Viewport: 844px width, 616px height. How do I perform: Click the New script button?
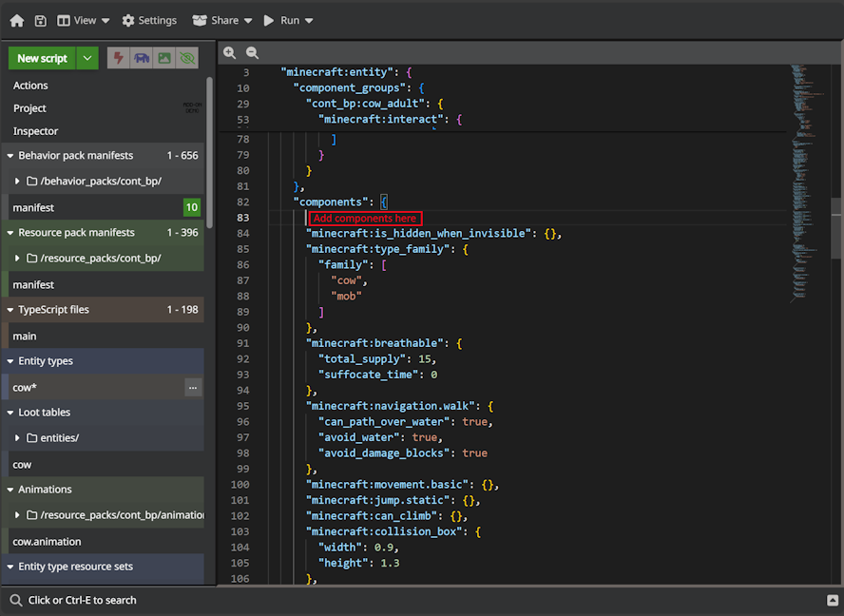tap(42, 58)
